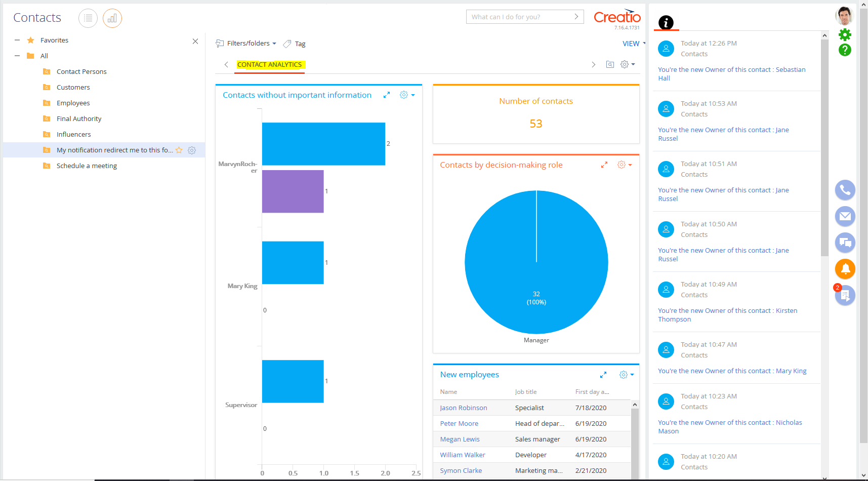Open Peter Moore contact
The width and height of the screenshot is (868, 481).
click(x=459, y=424)
